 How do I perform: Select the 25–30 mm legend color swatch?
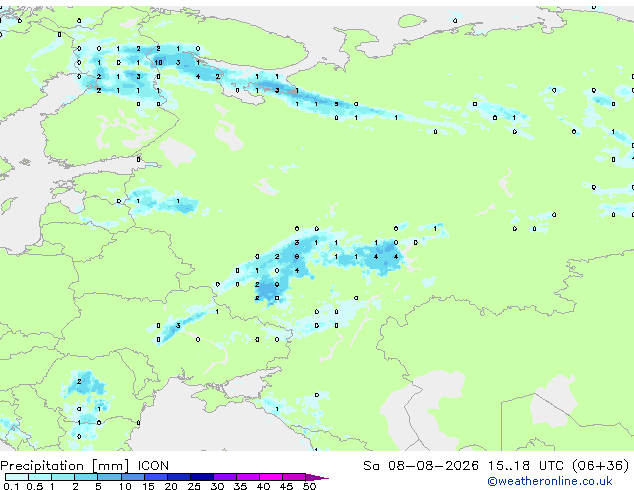[202, 477]
